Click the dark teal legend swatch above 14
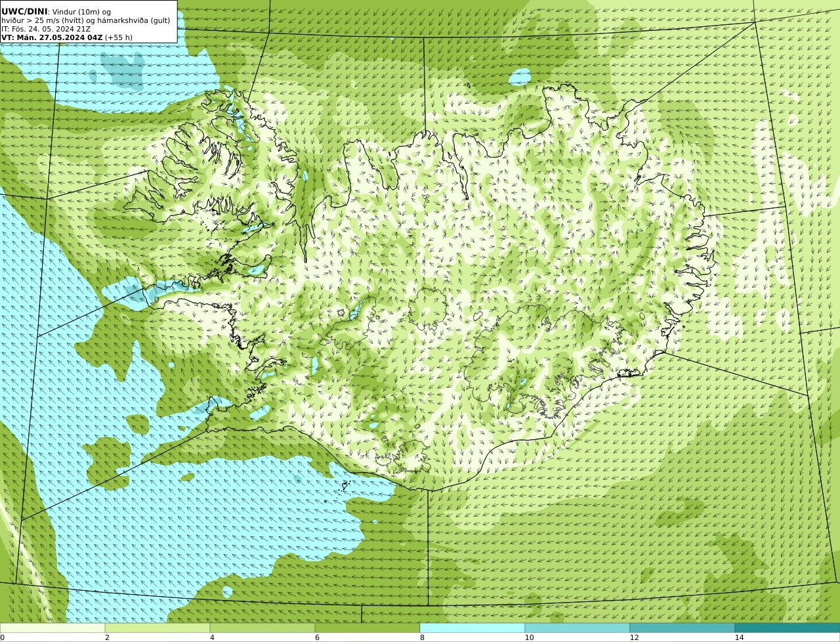 (x=787, y=628)
